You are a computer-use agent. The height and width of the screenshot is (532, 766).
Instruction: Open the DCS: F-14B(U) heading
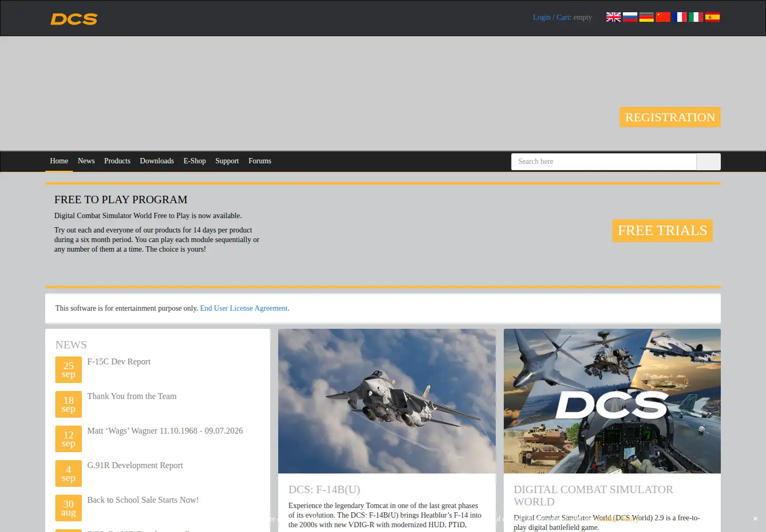(x=324, y=489)
